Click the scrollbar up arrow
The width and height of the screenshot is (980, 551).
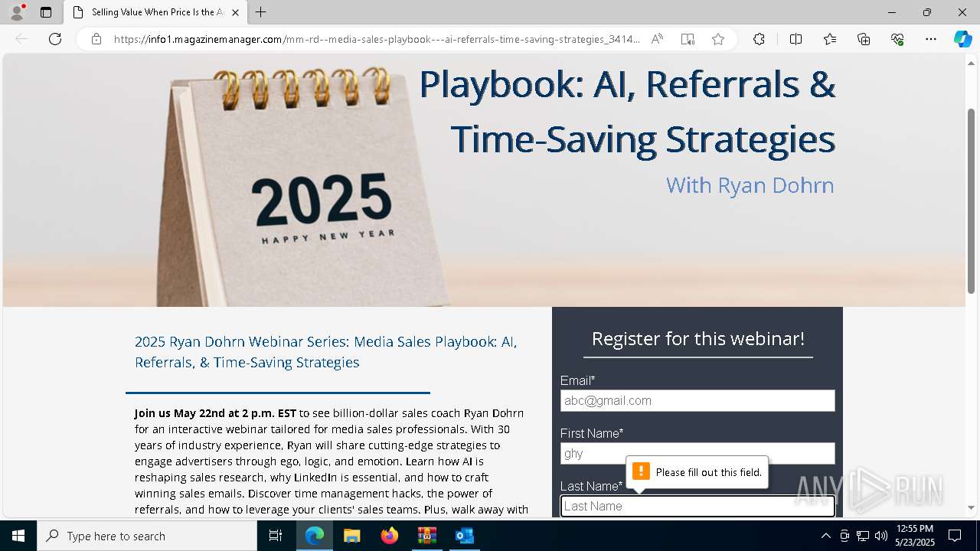(x=972, y=63)
